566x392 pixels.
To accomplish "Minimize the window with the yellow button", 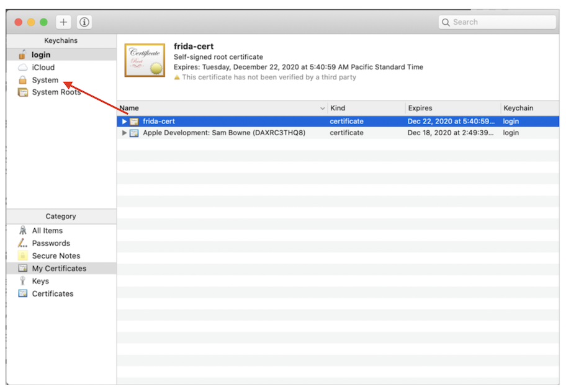I will [x=31, y=22].
